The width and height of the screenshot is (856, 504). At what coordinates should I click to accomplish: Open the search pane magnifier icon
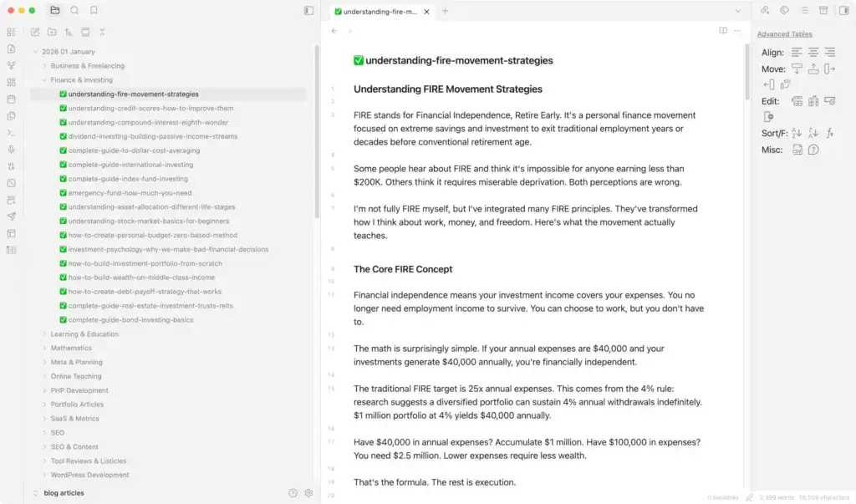(x=74, y=11)
